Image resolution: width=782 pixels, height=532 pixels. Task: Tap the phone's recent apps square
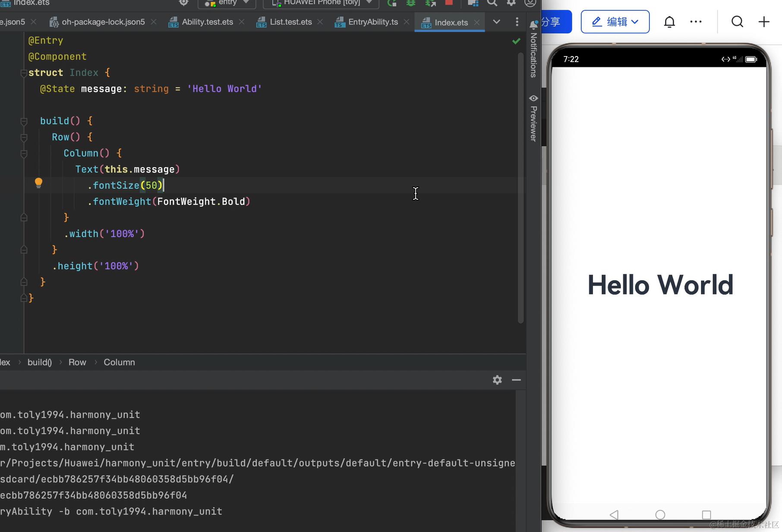pos(706,514)
